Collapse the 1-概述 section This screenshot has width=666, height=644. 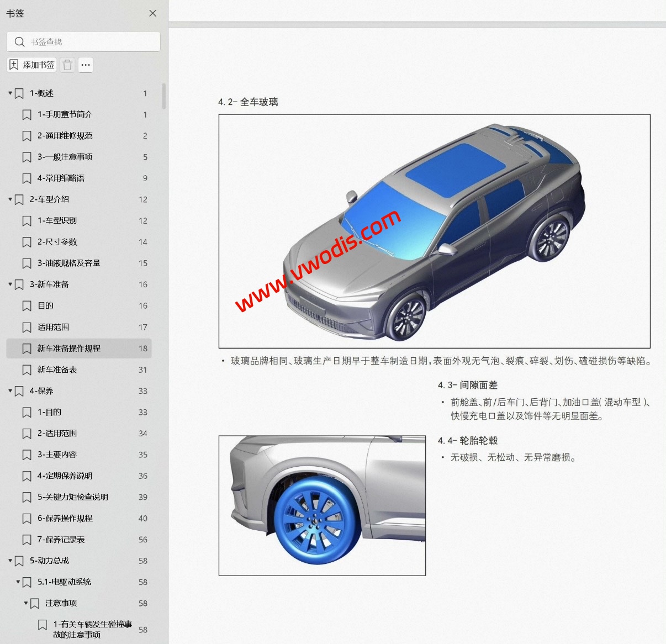(x=9, y=93)
